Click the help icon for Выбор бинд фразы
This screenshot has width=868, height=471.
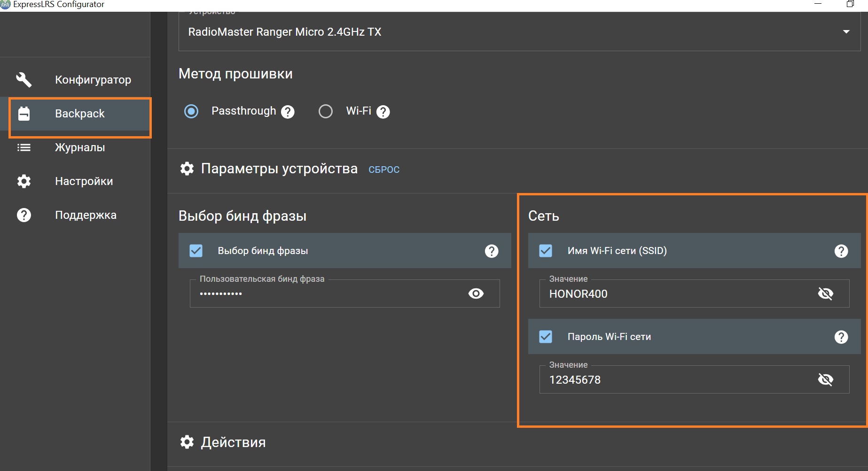(491, 251)
